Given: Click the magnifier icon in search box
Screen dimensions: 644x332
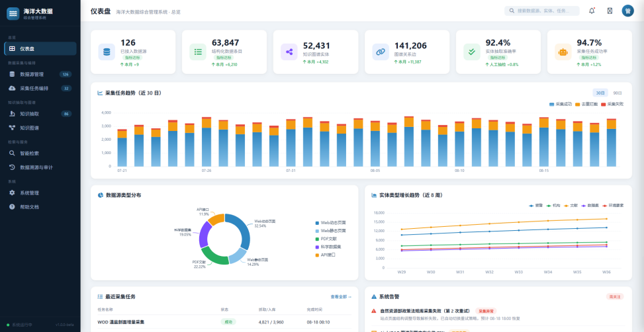Looking at the screenshot, I should (512, 11).
